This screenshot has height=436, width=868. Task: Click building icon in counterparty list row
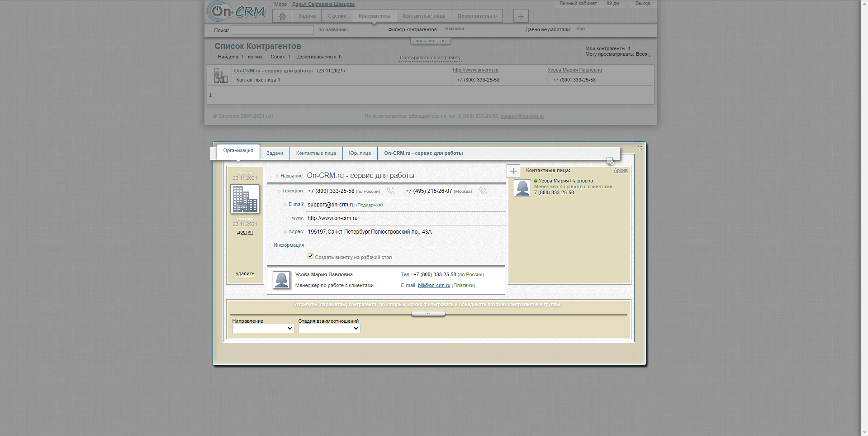(x=221, y=76)
